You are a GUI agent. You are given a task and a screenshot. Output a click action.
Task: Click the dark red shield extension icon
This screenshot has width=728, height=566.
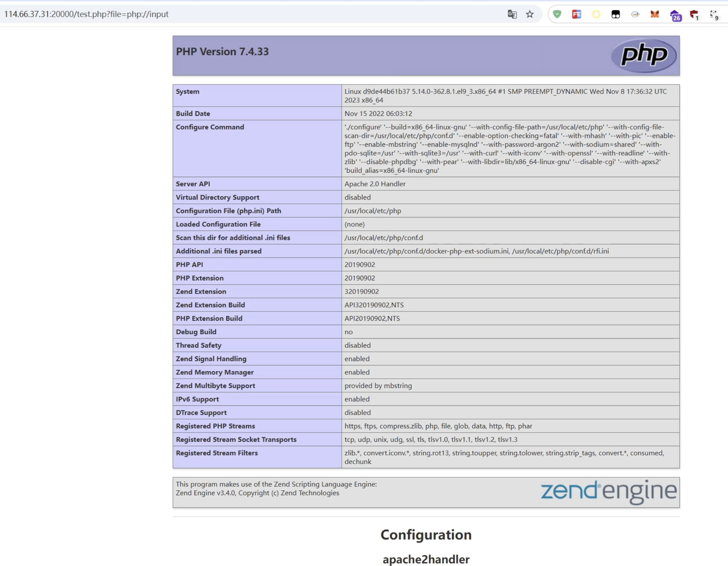pyautogui.click(x=694, y=15)
